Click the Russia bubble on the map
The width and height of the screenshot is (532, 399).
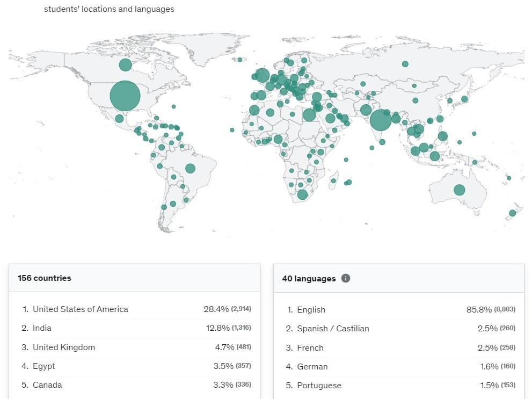click(x=405, y=64)
